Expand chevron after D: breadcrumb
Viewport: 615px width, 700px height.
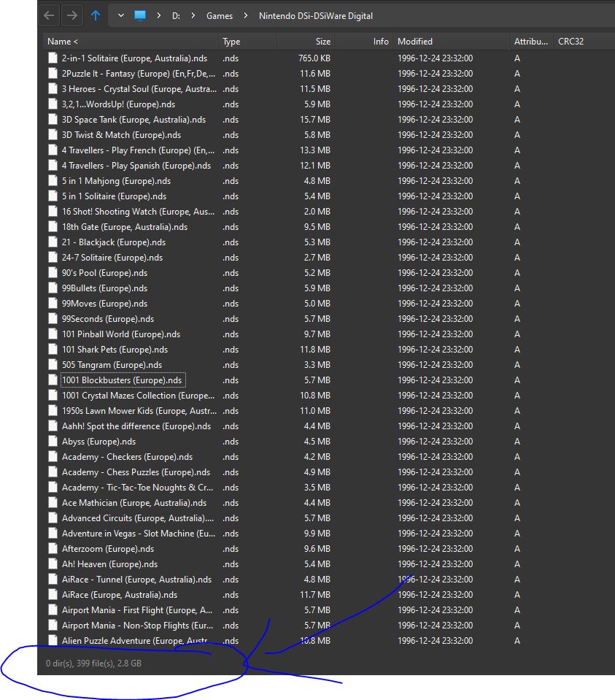193,15
